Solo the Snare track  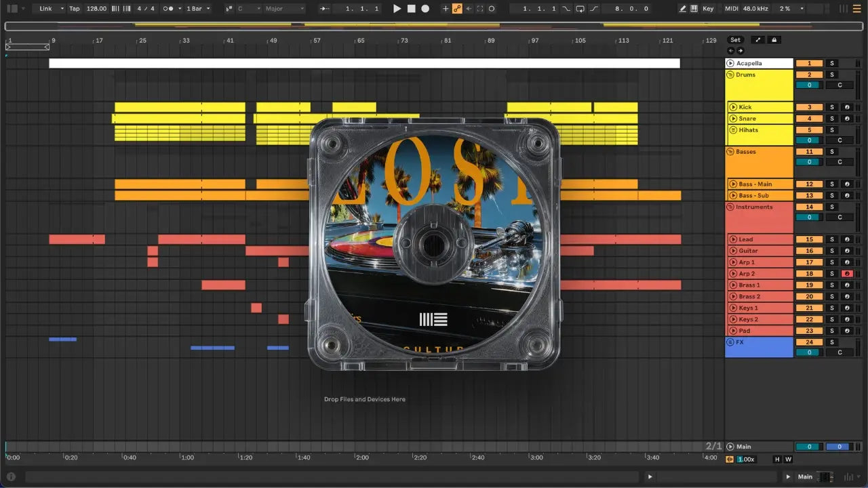coord(832,119)
